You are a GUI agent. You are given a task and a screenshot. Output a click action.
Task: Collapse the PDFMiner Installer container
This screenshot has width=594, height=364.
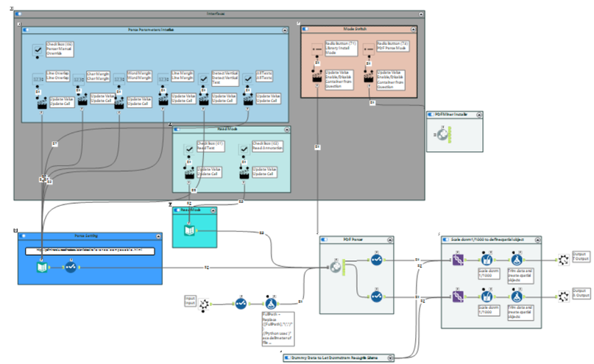tap(479, 115)
